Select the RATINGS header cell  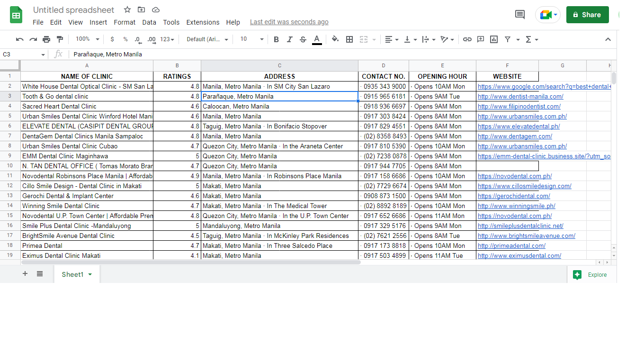[x=177, y=76]
